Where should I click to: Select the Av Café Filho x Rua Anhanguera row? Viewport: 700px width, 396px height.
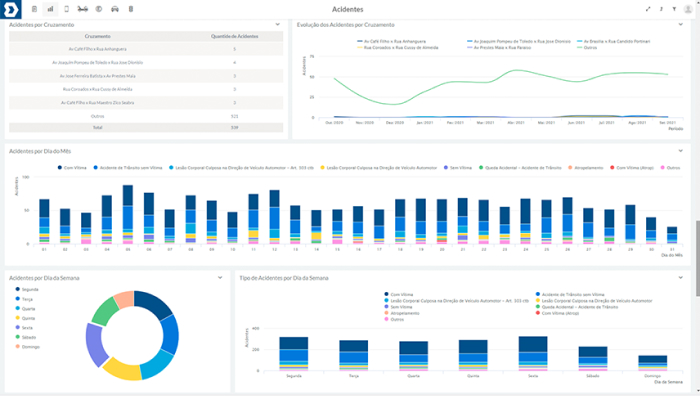(146, 49)
